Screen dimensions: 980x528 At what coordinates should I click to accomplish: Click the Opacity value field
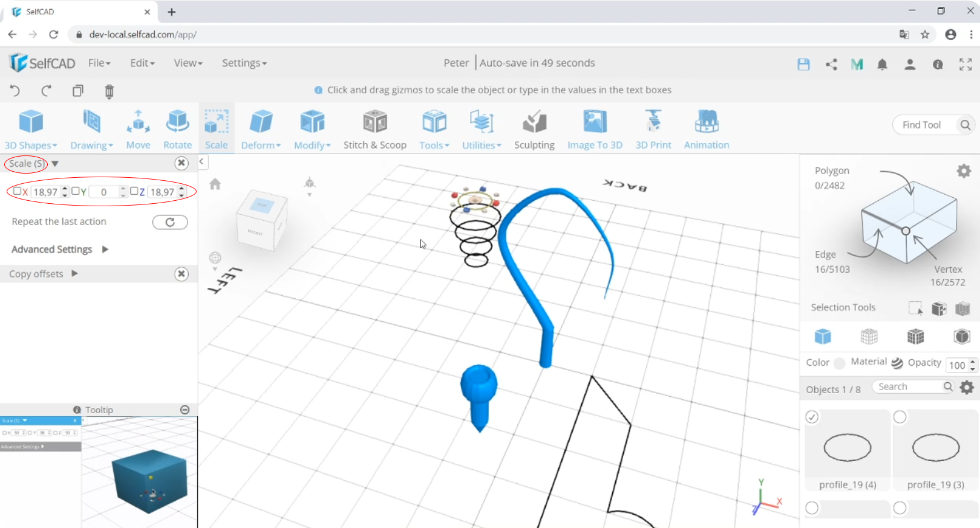957,365
